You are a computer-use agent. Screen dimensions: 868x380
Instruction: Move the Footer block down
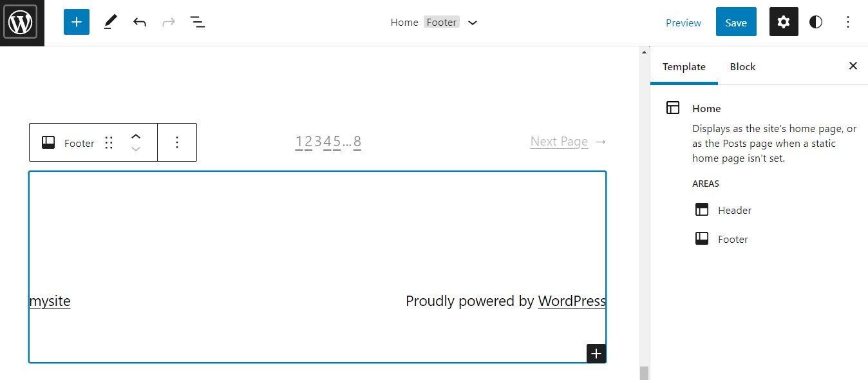click(x=136, y=149)
